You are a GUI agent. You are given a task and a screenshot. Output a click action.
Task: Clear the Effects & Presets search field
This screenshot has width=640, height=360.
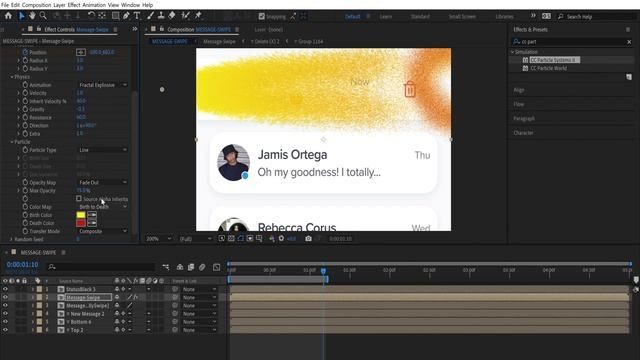(x=629, y=42)
